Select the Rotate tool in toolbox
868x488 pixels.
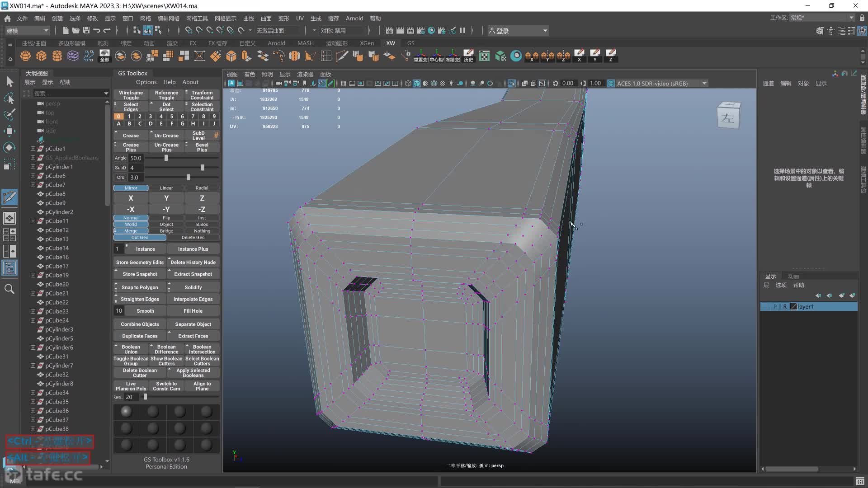point(9,147)
